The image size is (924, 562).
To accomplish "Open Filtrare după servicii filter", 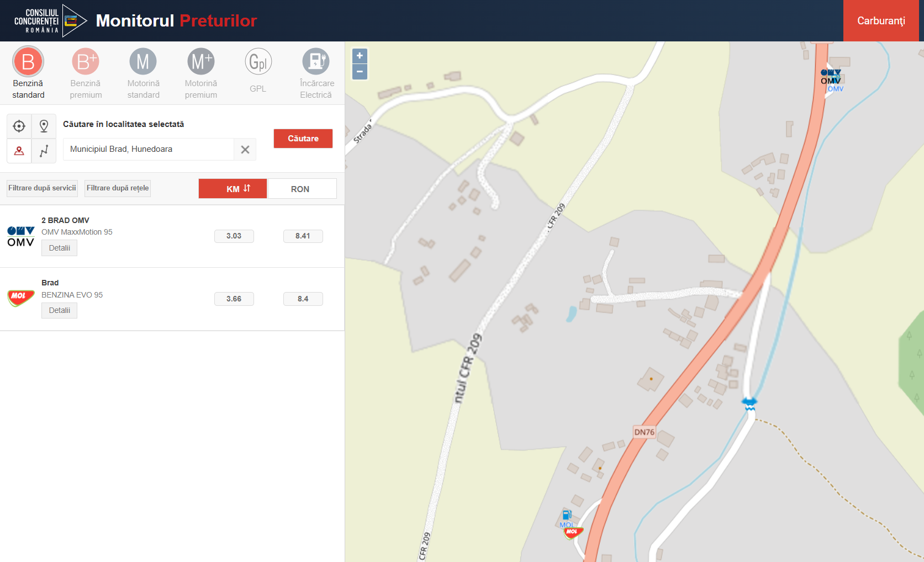I will pyautogui.click(x=42, y=188).
